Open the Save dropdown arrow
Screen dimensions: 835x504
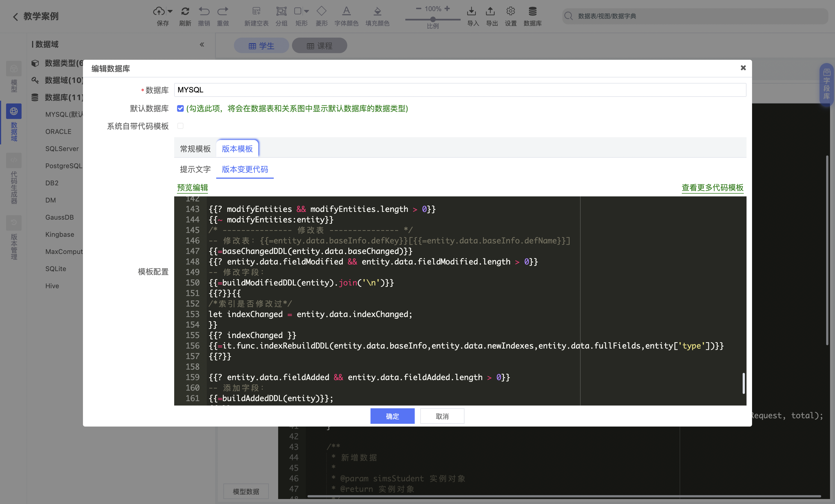[x=170, y=12]
